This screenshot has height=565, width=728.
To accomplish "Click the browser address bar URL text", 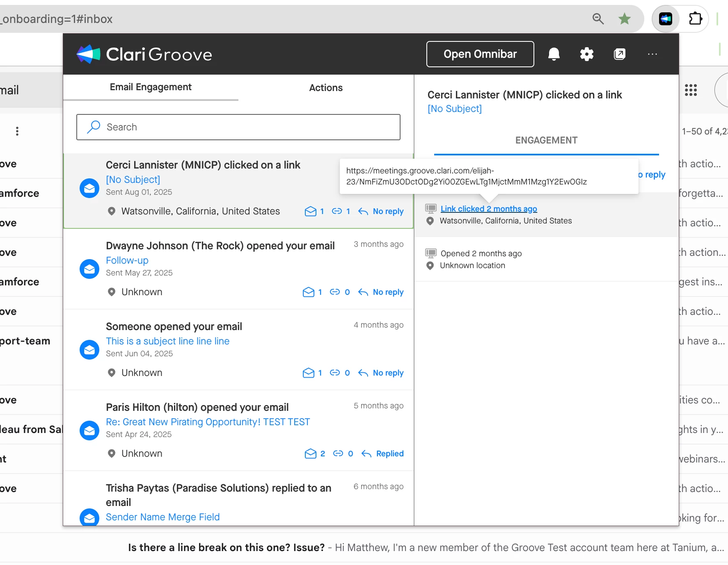I will click(56, 19).
